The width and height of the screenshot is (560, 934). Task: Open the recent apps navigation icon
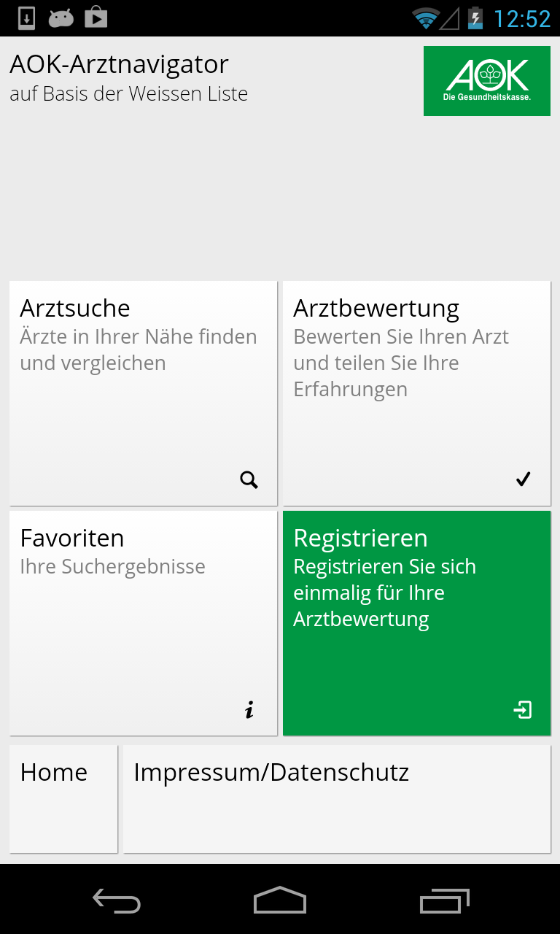click(445, 901)
